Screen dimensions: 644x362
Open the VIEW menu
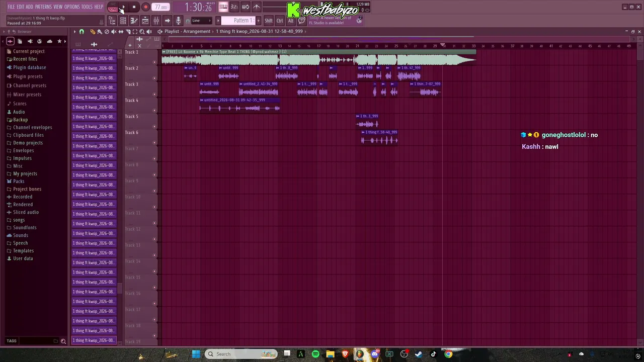(58, 7)
